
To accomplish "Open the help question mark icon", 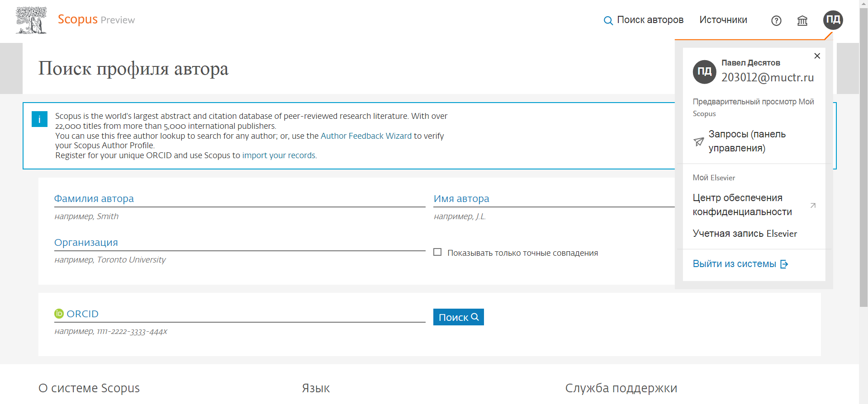I will click(x=776, y=20).
